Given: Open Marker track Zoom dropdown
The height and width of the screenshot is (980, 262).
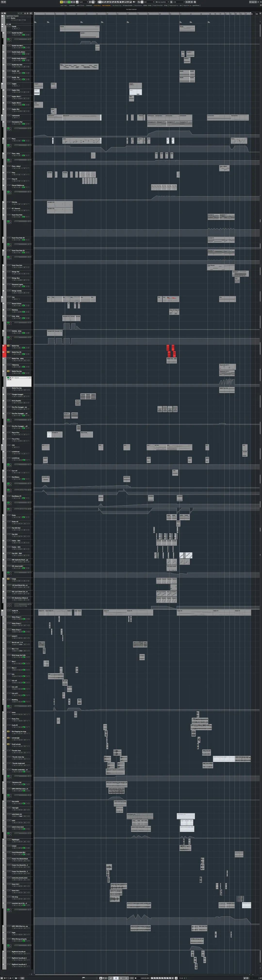Looking at the screenshot, I should click(24, 20).
